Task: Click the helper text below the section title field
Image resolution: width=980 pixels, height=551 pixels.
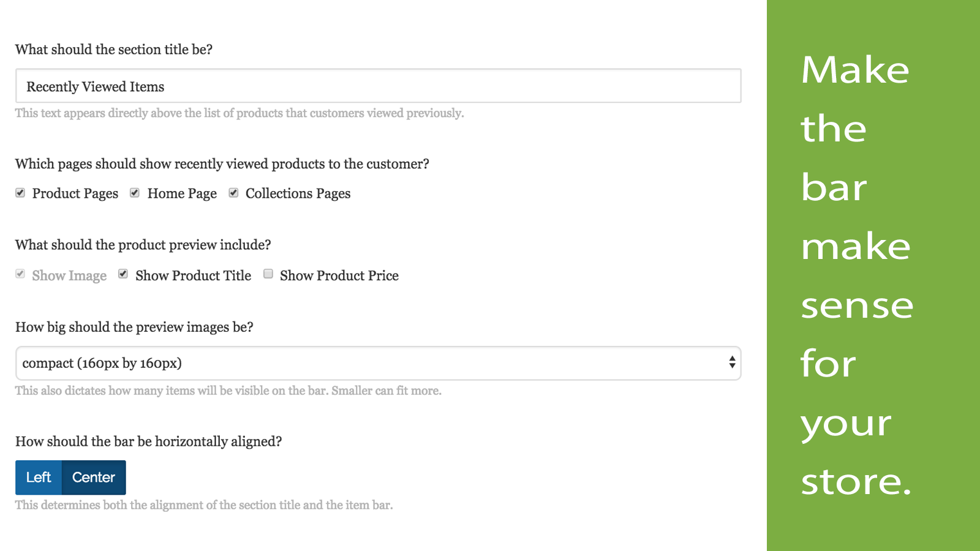Action: pyautogui.click(x=239, y=113)
